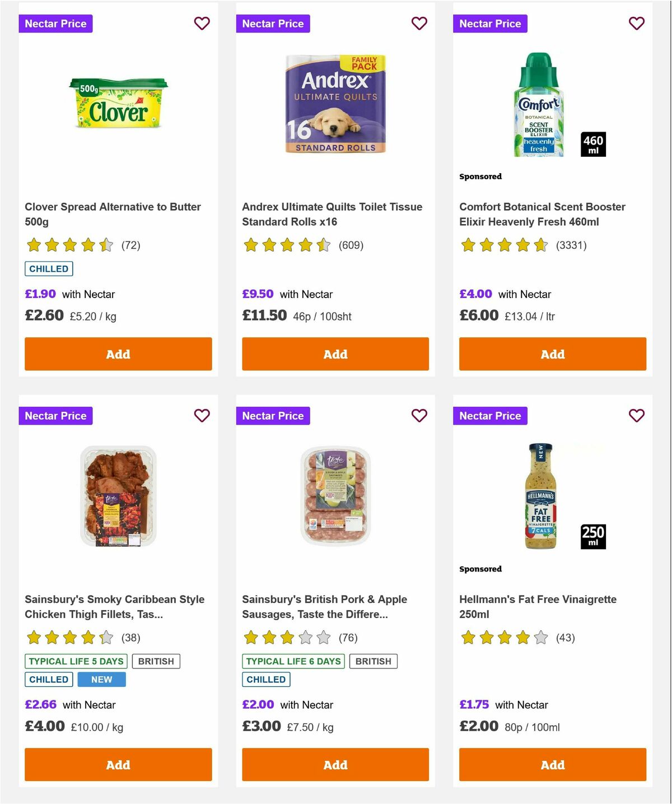672x804 pixels.
Task: Open the TYPICAL LIFE 5 DAYS tag details
Action: 76,661
